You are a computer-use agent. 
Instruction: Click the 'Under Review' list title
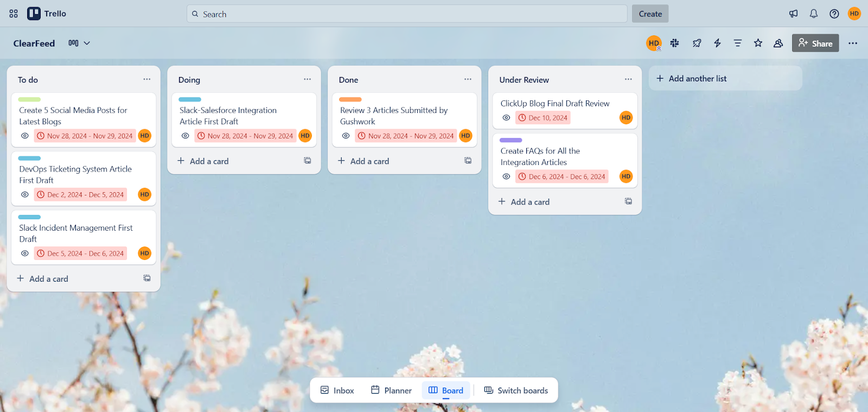pyautogui.click(x=524, y=80)
